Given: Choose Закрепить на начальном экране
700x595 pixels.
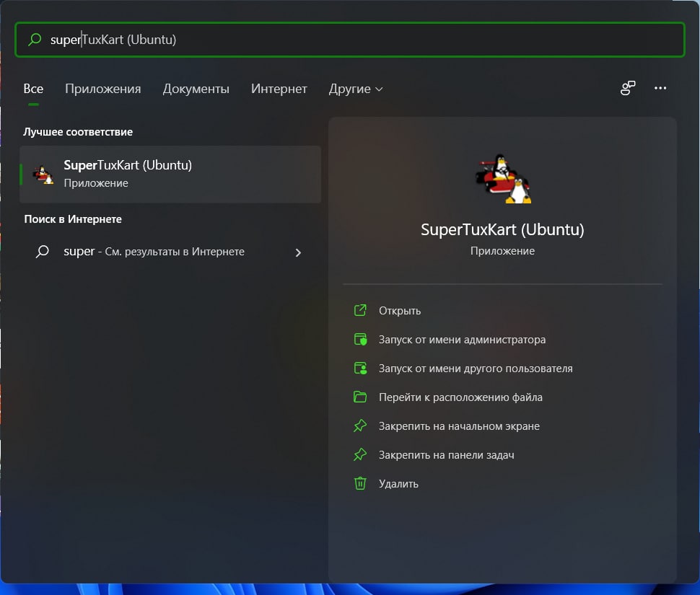Looking at the screenshot, I should (459, 426).
